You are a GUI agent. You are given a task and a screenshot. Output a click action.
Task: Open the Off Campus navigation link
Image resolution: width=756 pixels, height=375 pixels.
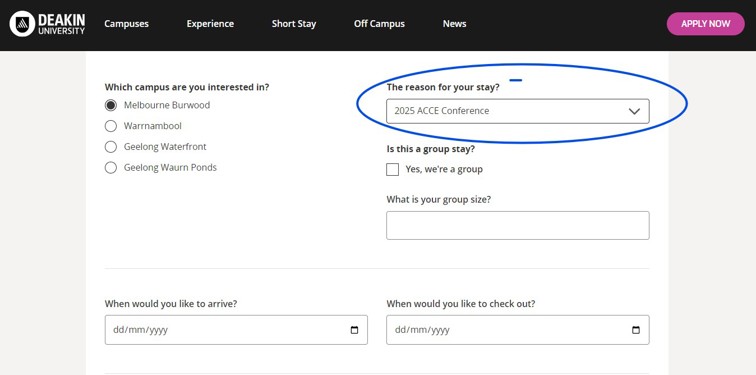coord(379,24)
